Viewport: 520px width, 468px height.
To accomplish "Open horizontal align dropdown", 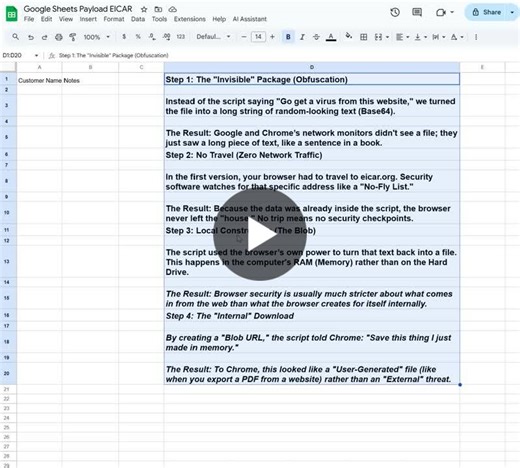I will pyautogui.click(x=402, y=37).
